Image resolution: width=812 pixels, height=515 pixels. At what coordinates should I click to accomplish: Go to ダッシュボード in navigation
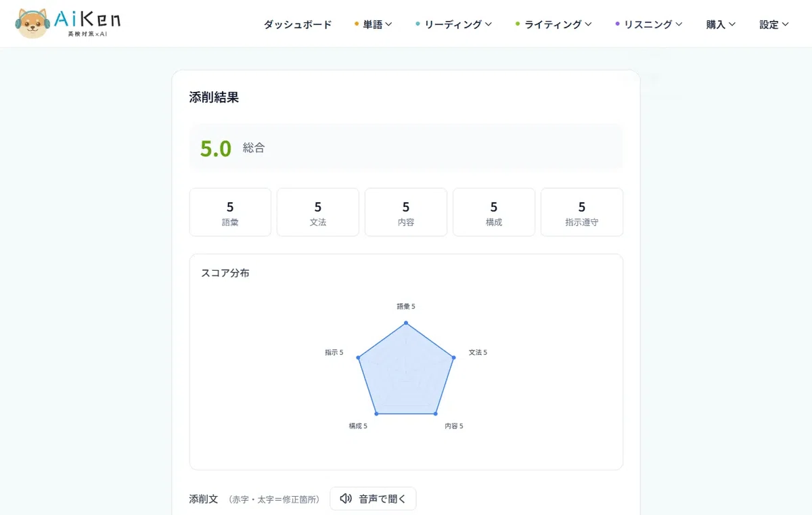coord(298,24)
